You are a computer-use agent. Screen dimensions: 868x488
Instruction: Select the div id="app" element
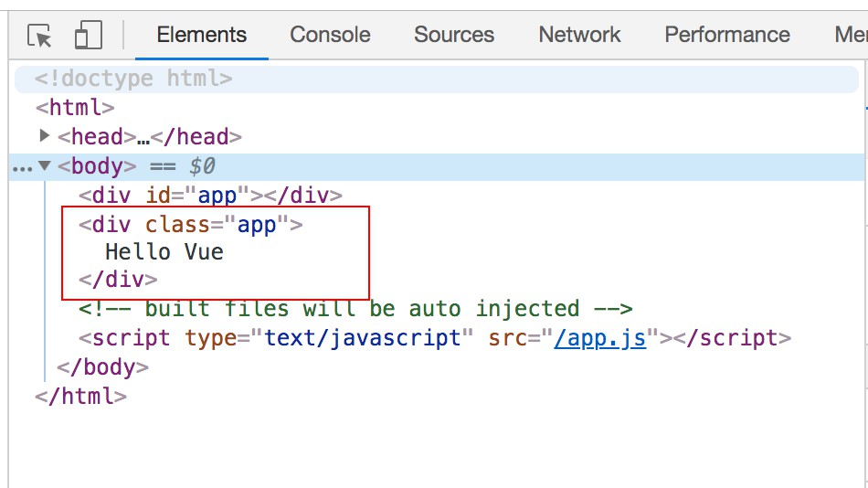210,195
